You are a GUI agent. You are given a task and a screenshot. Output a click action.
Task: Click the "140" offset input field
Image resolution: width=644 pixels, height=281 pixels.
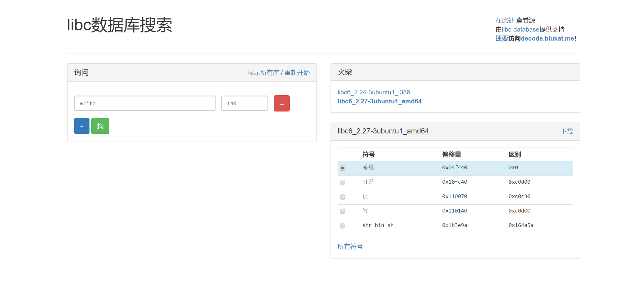click(x=244, y=103)
